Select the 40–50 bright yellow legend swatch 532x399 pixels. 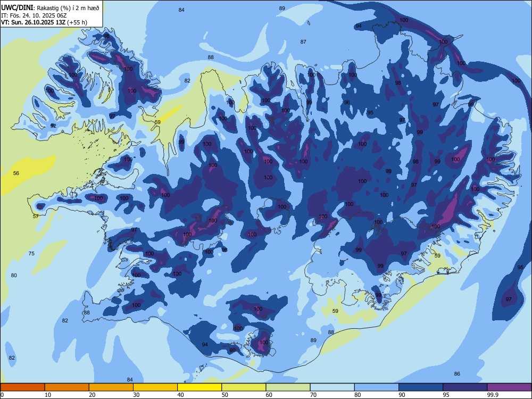click(x=199, y=387)
